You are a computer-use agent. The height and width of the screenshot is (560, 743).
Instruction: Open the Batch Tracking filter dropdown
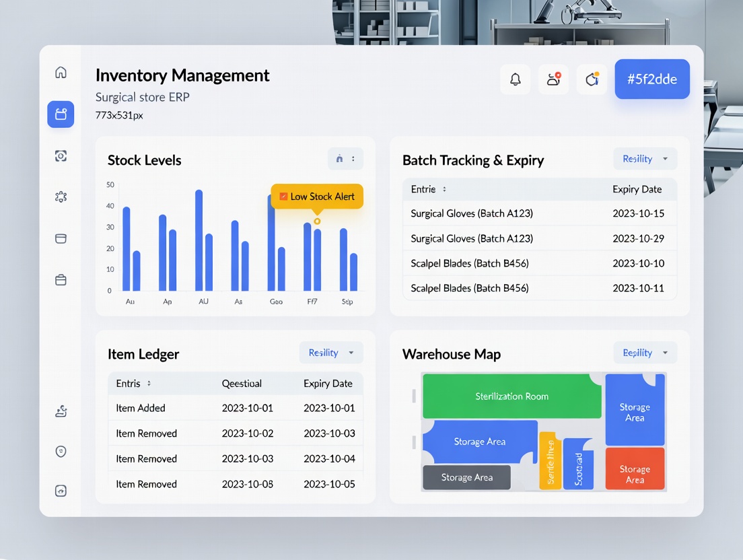[645, 159]
